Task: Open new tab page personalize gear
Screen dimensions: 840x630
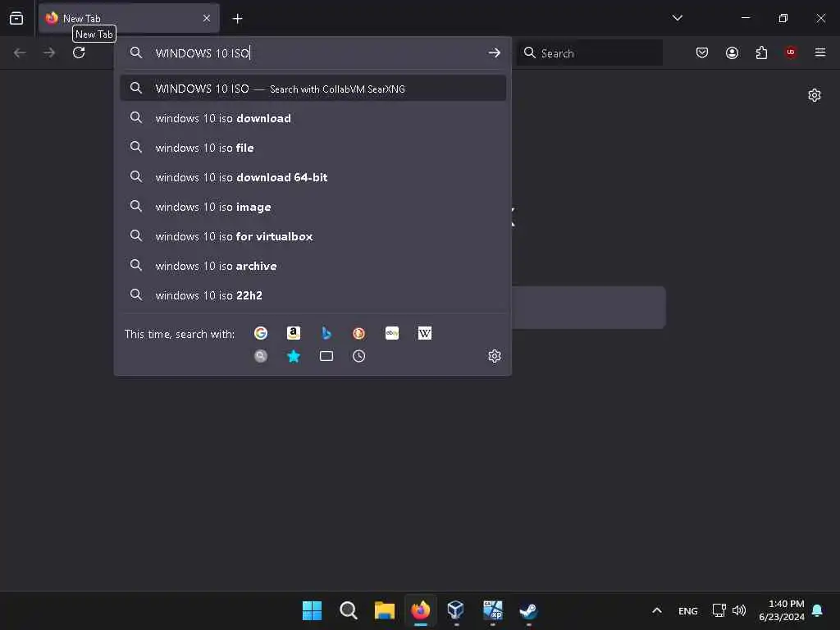Action: pos(815,95)
